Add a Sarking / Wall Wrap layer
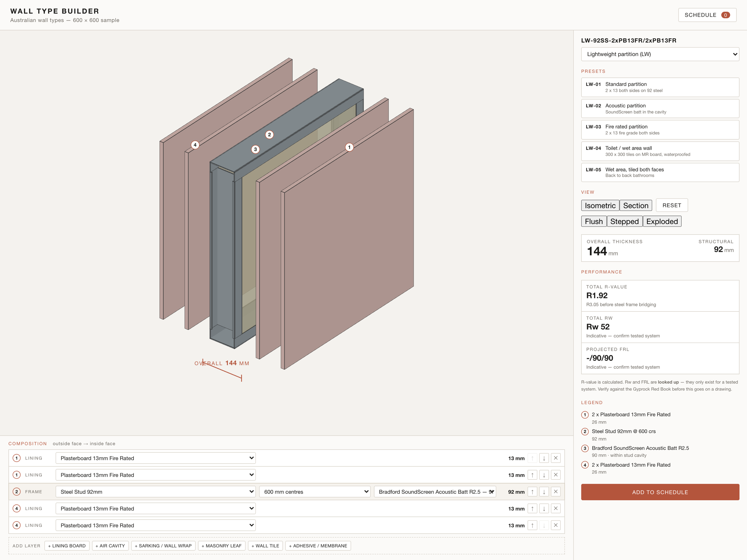The height and width of the screenshot is (560, 747). click(163, 546)
